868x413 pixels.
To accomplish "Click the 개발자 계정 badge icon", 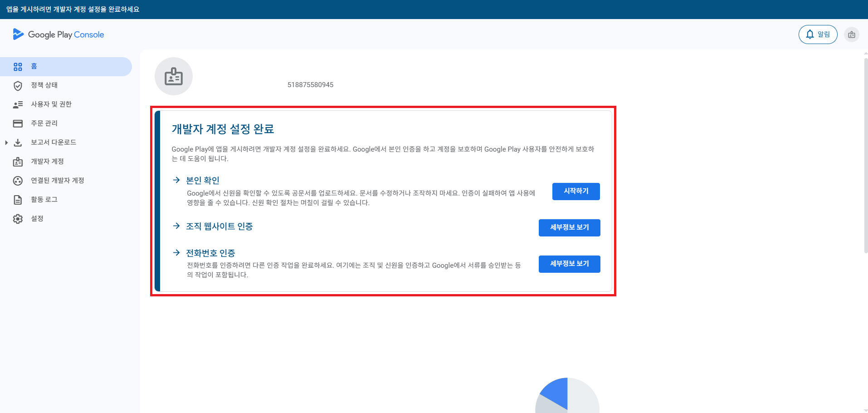I will 18,162.
